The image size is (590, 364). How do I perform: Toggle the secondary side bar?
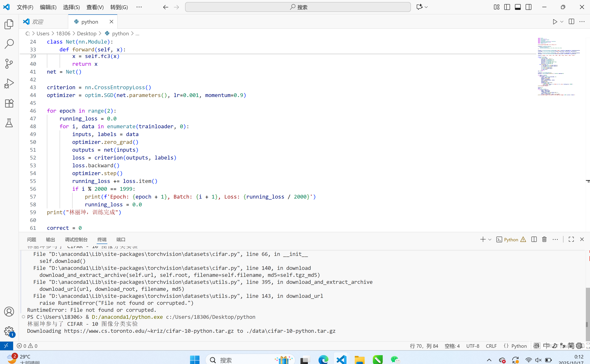point(529,7)
